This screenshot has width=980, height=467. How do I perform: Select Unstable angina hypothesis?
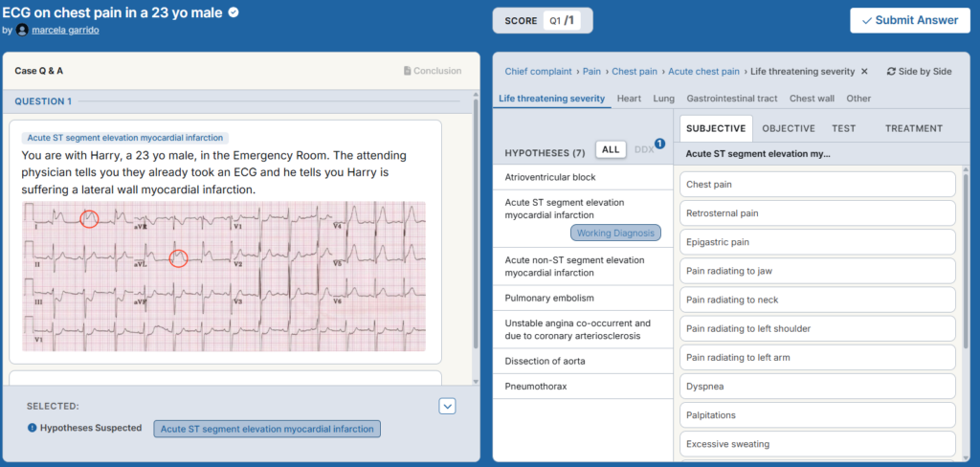(x=583, y=329)
